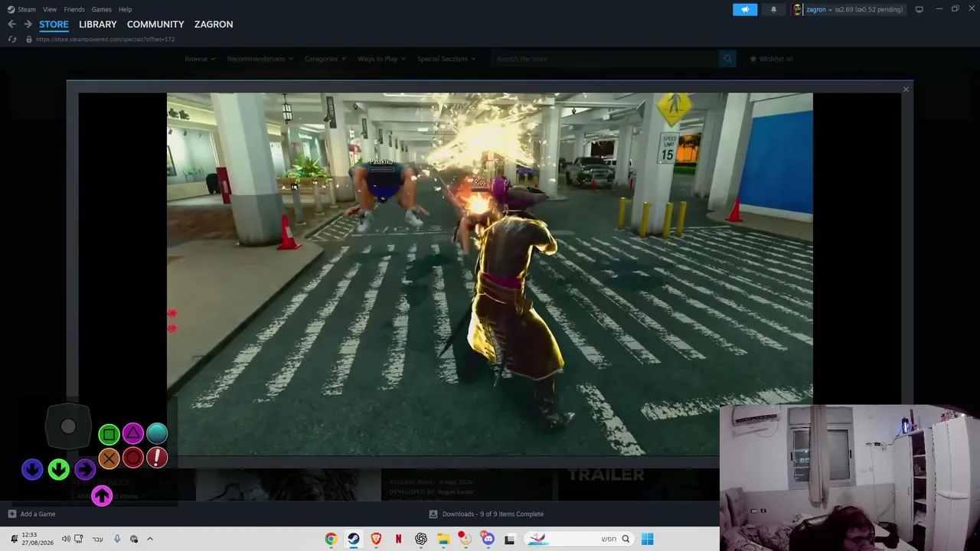The height and width of the screenshot is (551, 980).
Task: Open Downloads - 9 of 9 Items Complete
Action: [493, 514]
